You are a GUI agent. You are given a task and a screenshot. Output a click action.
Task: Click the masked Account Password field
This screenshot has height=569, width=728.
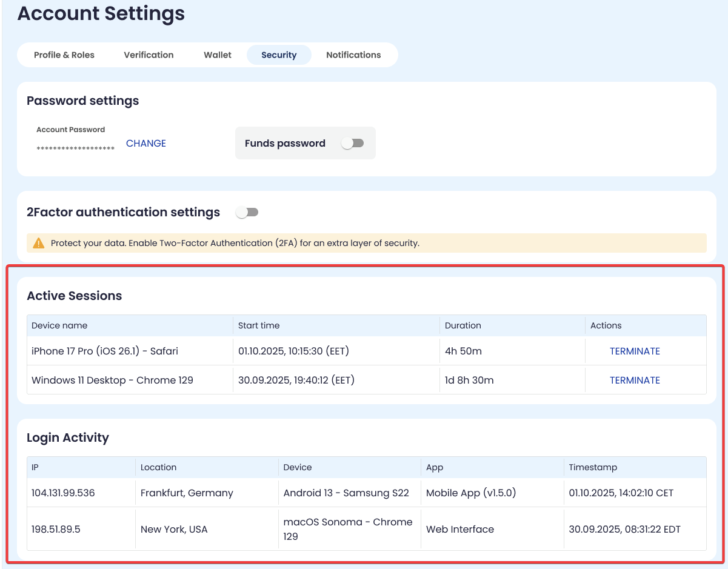pyautogui.click(x=75, y=148)
